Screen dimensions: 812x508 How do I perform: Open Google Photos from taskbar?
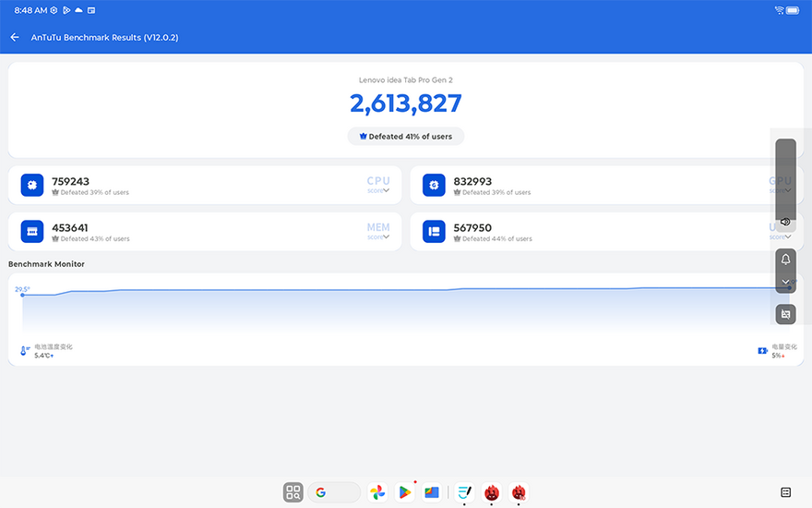[377, 492]
